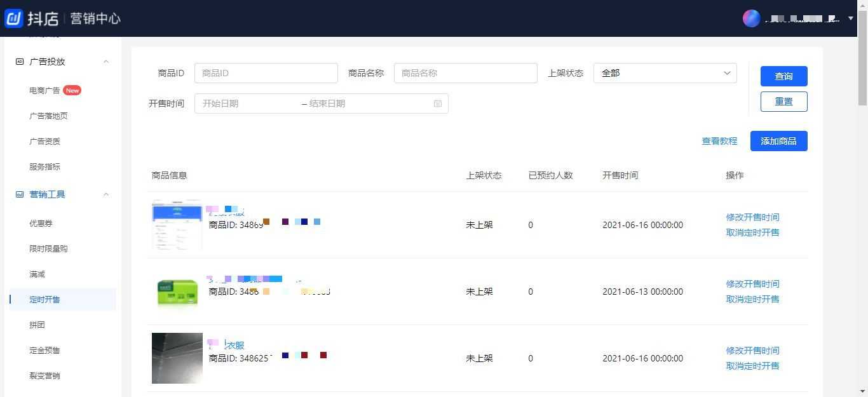Click 修改开售时间 for the first product
Screen dimensions: 868x397
(752, 217)
